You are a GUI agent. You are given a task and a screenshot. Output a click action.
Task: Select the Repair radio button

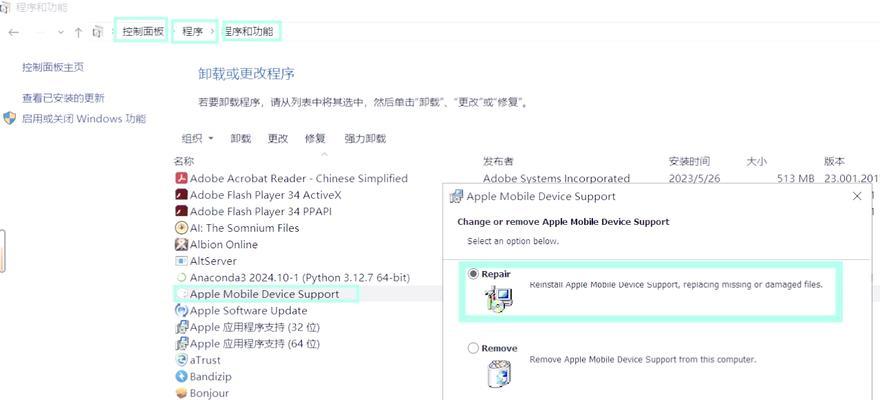[473, 274]
